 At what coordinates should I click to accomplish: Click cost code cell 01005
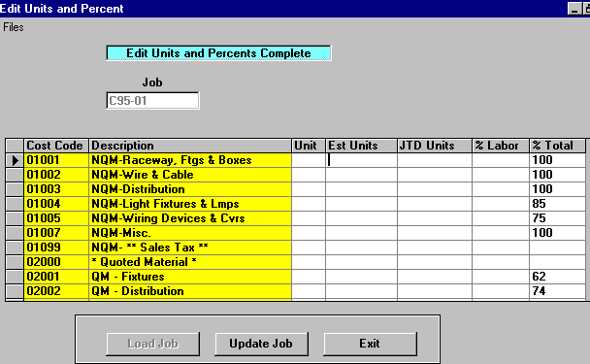coord(56,218)
